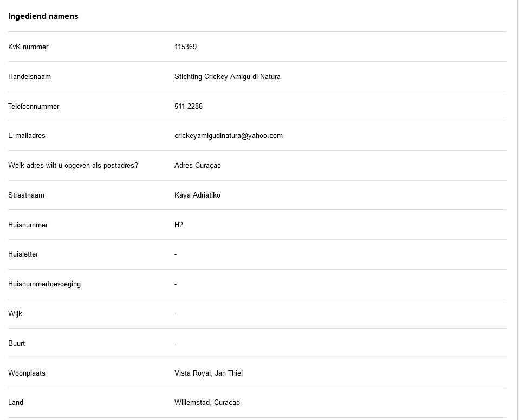This screenshot has width=519, height=420.
Task: Click the "Telefoonnummer" field label
Action: 34,107
